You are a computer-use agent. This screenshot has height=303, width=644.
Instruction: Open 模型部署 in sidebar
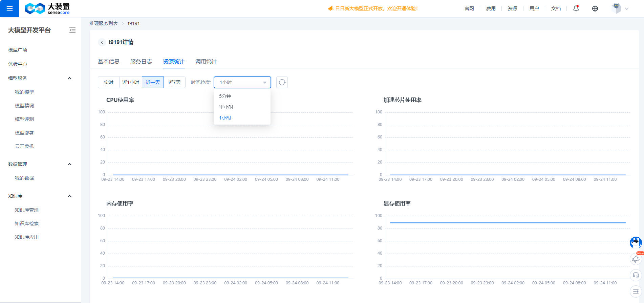[24, 133]
